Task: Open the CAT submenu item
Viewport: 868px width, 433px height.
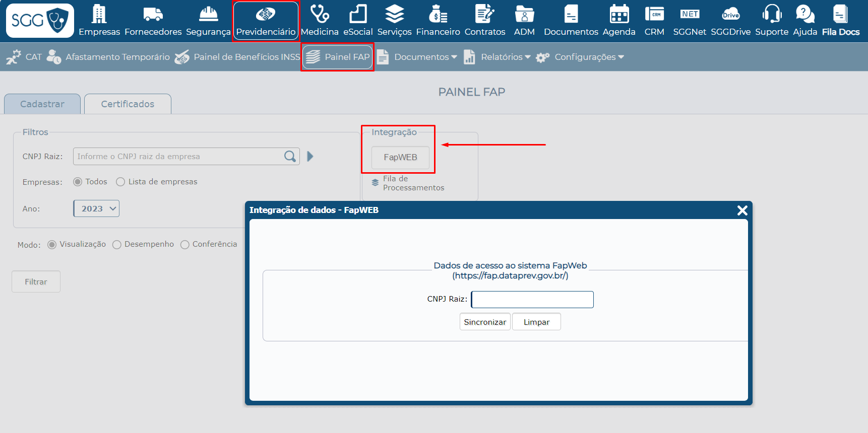Action: (24, 57)
